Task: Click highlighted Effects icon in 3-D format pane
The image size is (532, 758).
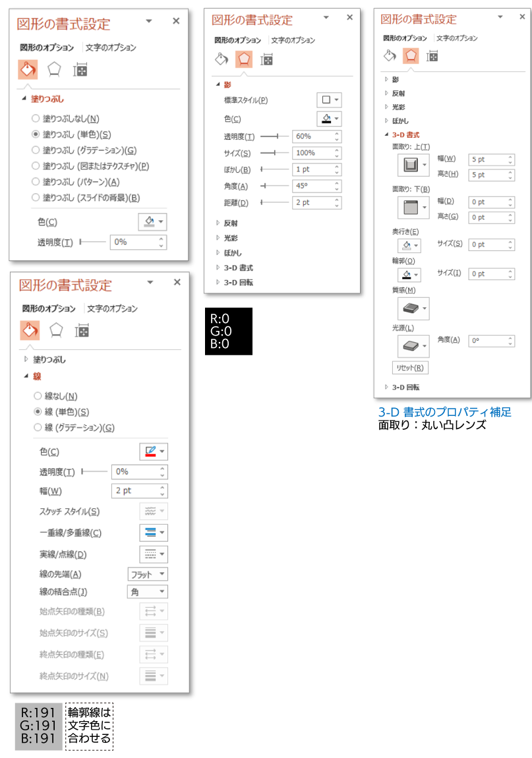Action: tap(411, 56)
